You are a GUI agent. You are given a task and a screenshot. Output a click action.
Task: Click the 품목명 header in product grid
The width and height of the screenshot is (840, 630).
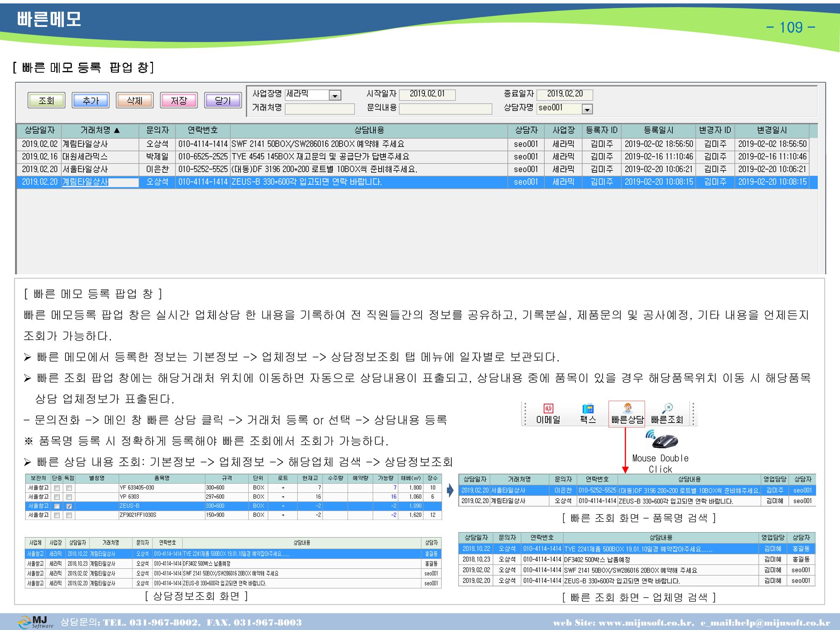(162, 478)
